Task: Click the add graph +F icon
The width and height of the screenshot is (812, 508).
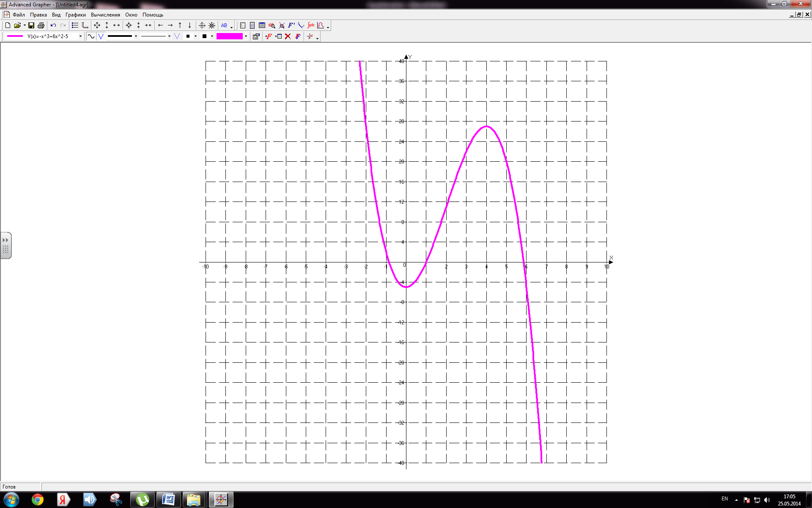Action: (x=268, y=36)
